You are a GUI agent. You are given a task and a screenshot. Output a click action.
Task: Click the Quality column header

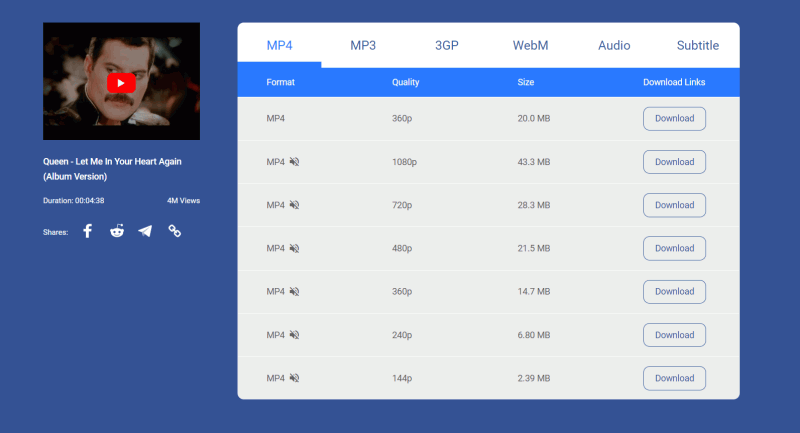coord(406,82)
